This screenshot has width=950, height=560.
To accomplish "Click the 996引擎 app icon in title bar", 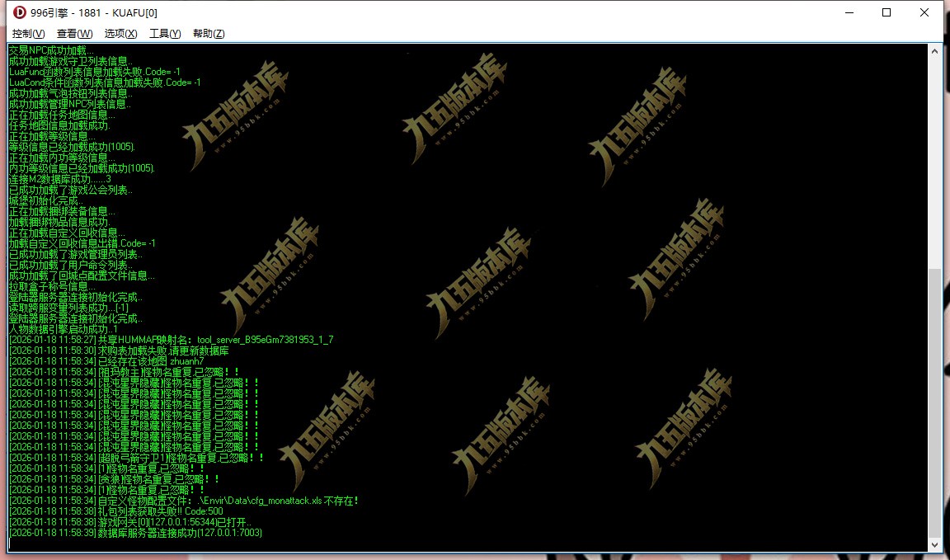I will pyautogui.click(x=20, y=12).
